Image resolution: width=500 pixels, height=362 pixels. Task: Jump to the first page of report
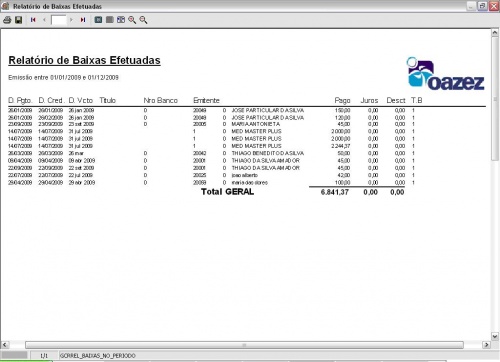pos(33,20)
